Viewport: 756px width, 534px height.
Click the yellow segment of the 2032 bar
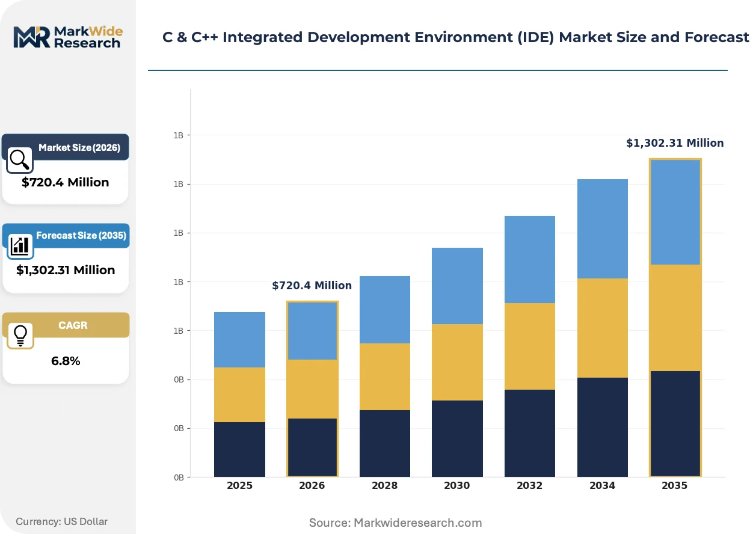click(x=529, y=346)
